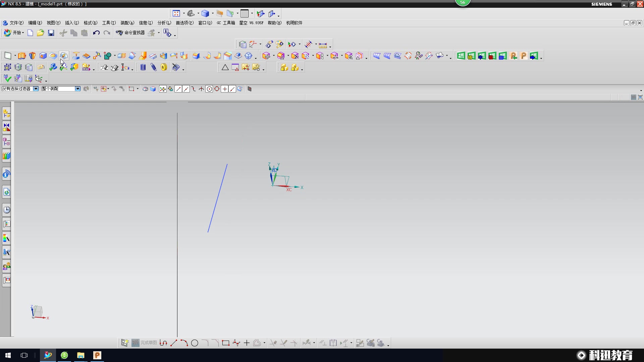Image resolution: width=644 pixels, height=362 pixels.
Task: Click the Save floppy disk icon
Action: point(51,33)
